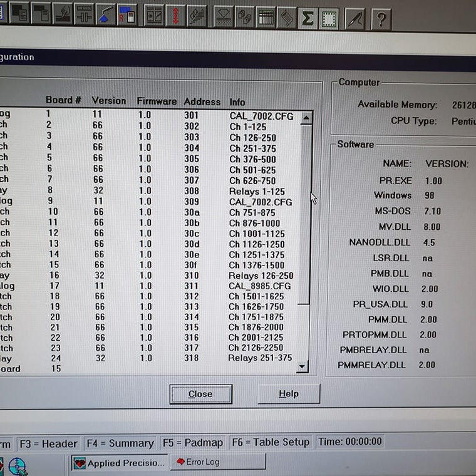
Task: Click the globe icon in the taskbar
Action: click(18, 466)
